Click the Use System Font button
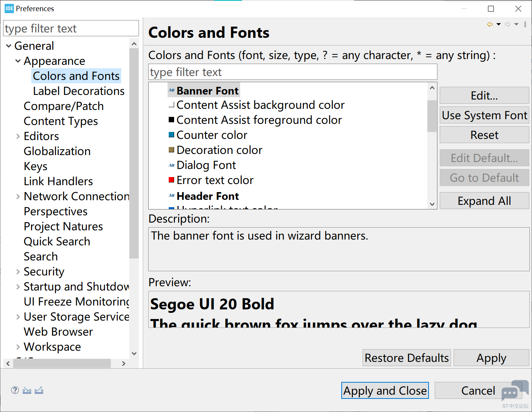The image size is (532, 412). click(x=484, y=115)
